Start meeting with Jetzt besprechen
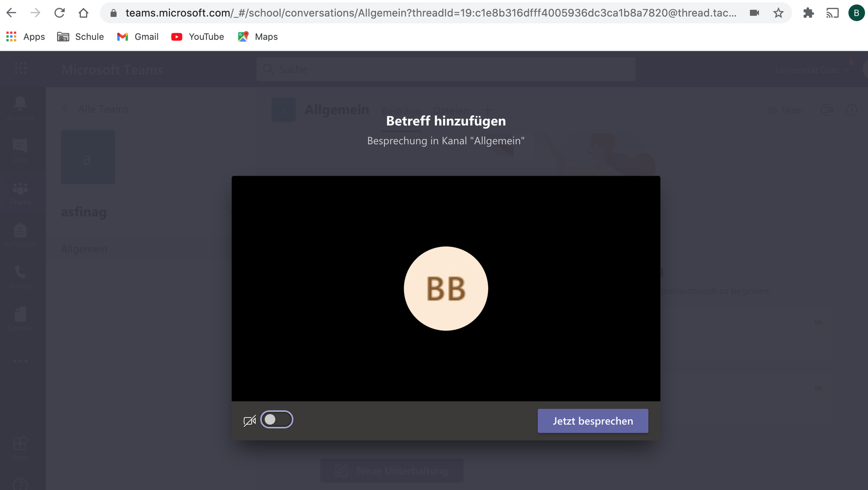868x490 pixels. (593, 421)
